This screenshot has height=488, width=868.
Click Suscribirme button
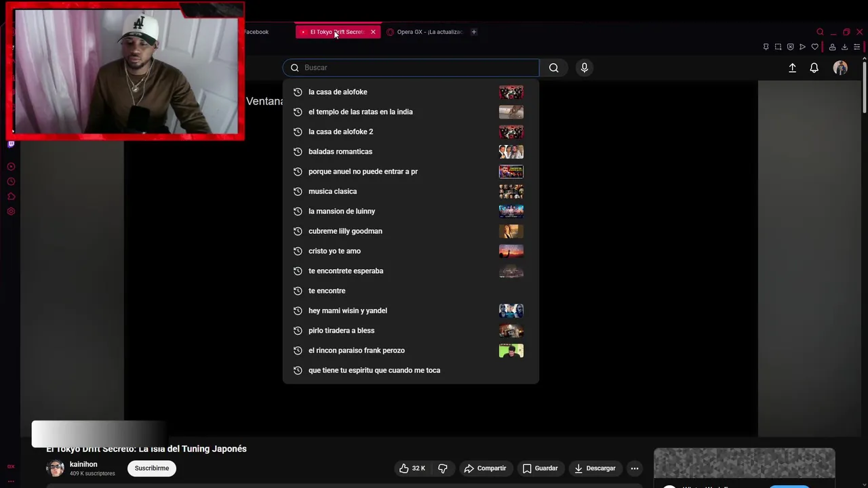click(152, 468)
